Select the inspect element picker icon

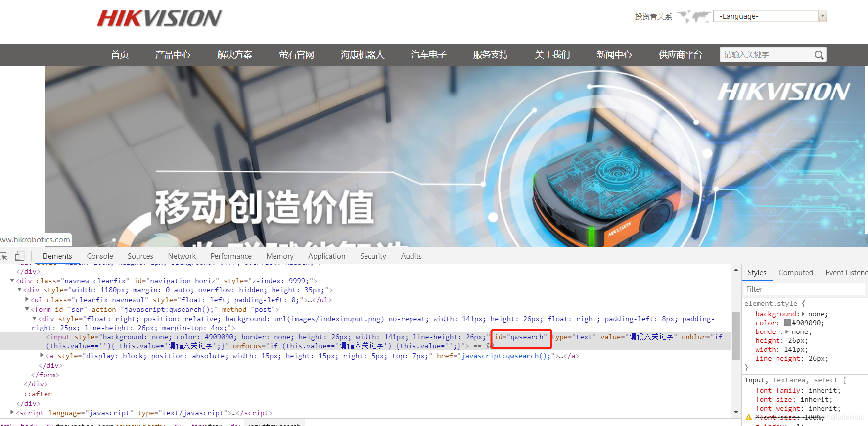[x=3, y=256]
